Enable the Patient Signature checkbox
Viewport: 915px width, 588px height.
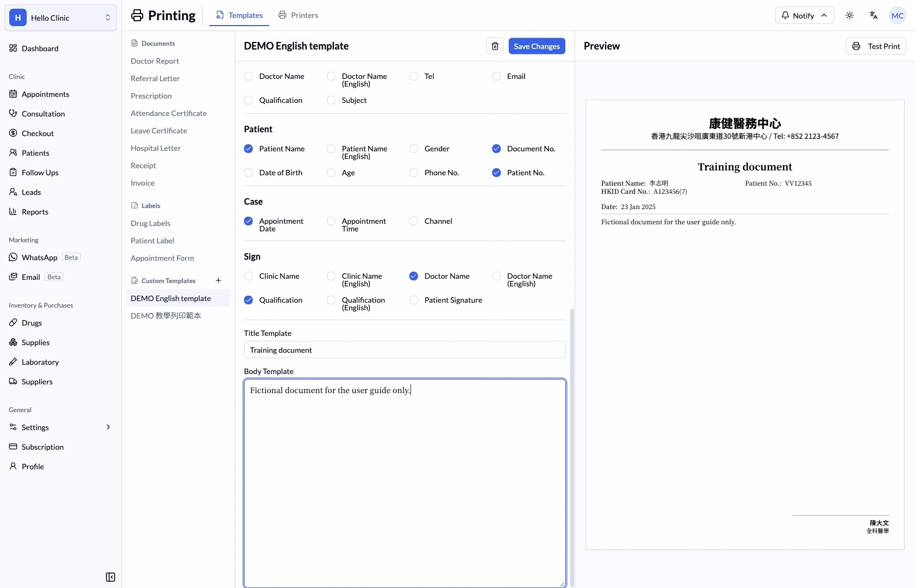pyautogui.click(x=414, y=300)
